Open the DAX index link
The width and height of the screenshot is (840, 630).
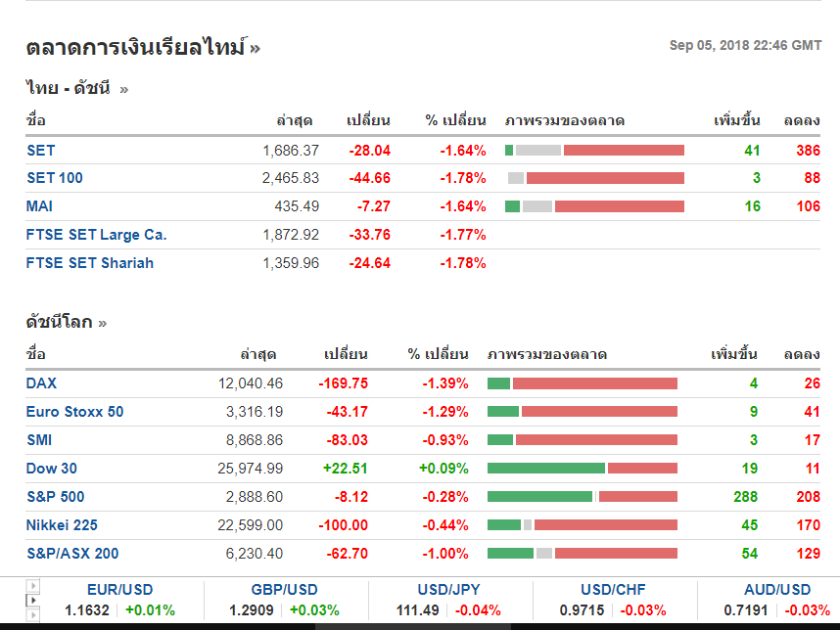(42, 383)
